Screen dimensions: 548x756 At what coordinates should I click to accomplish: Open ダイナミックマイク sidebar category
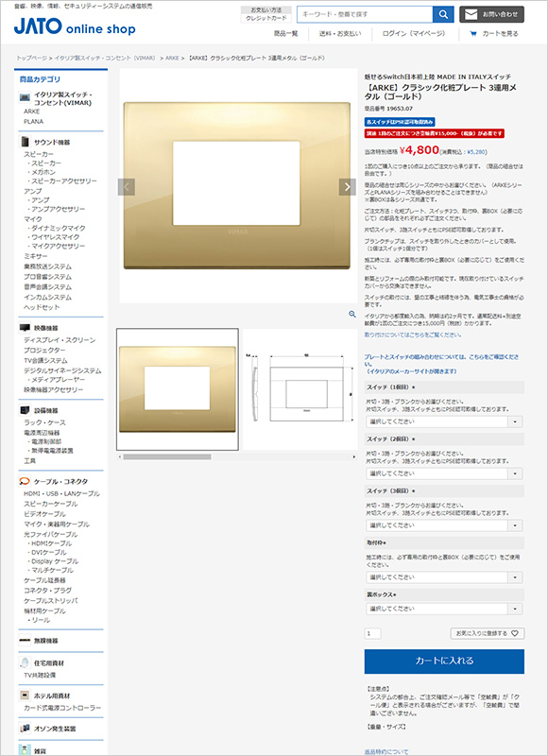[57, 228]
